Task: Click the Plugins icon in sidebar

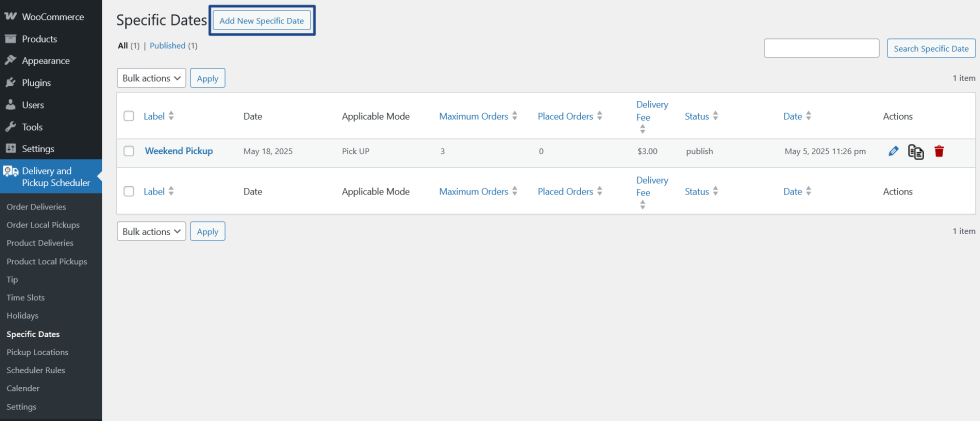Action: 10,83
